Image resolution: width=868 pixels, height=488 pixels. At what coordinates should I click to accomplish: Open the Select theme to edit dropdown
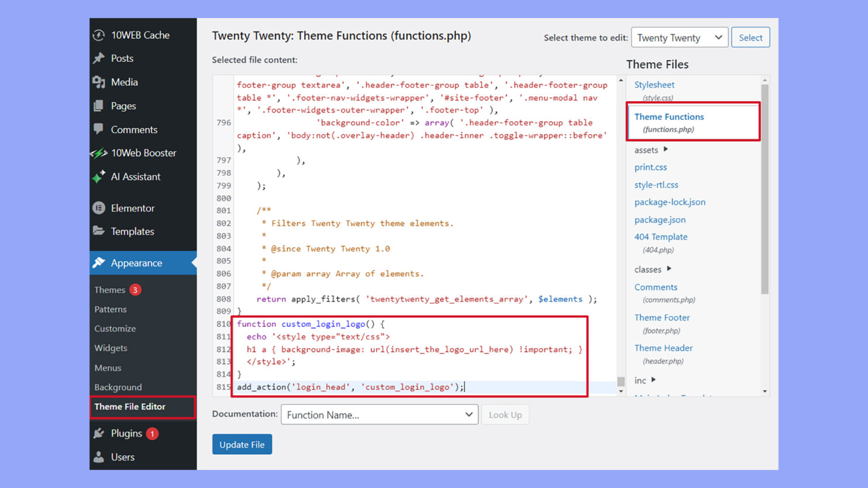click(679, 37)
